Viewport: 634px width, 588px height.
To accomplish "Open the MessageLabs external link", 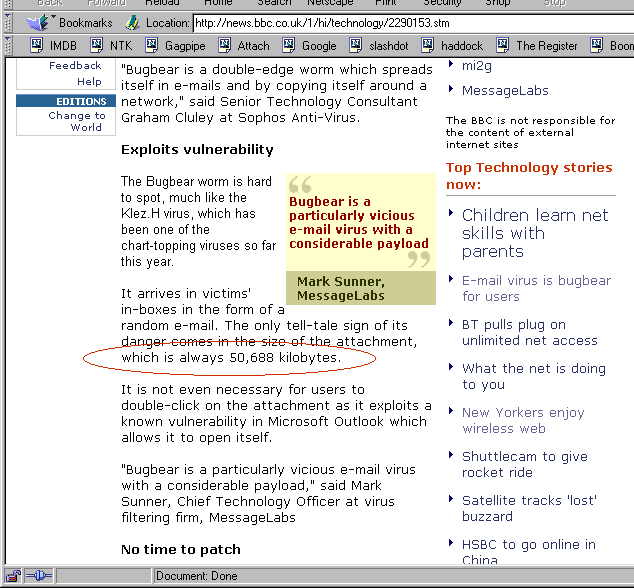I will point(505,91).
